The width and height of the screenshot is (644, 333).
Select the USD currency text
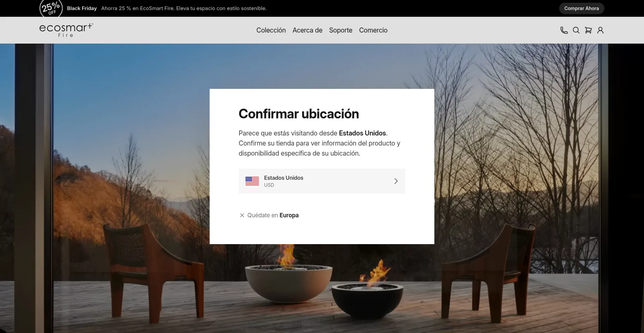click(x=269, y=185)
